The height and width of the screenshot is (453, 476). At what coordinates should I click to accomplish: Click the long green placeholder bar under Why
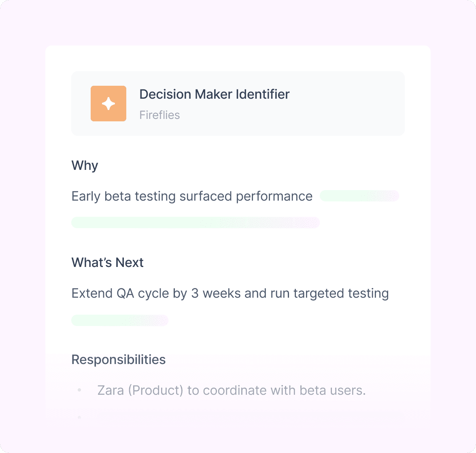195,222
